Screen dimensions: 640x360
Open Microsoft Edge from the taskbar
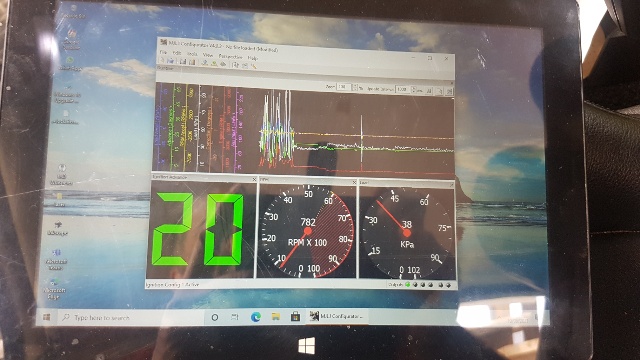pos(256,316)
